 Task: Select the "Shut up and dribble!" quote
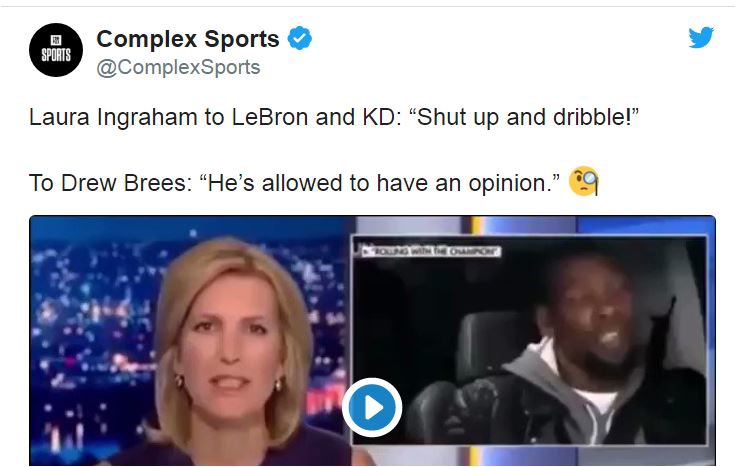[524, 117]
